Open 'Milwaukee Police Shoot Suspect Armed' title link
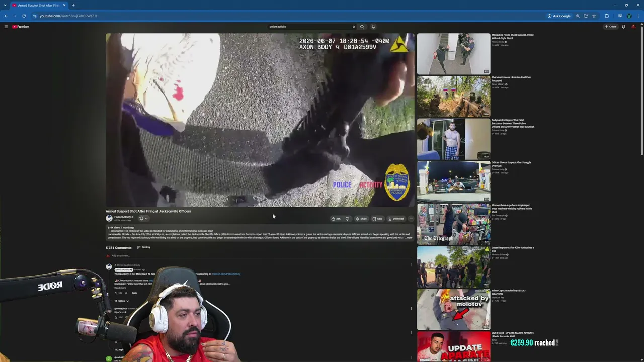Viewport: 644px width, 362px height. pos(513,36)
